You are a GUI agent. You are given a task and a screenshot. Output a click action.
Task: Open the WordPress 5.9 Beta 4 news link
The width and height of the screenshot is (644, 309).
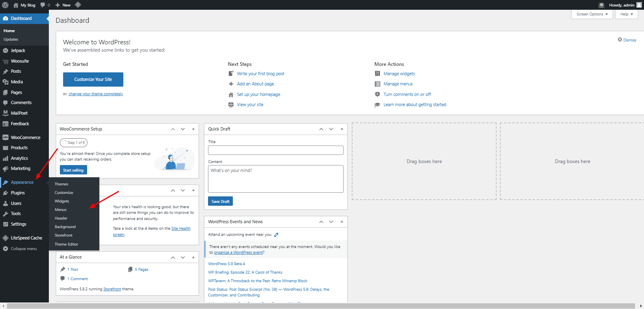point(226,264)
